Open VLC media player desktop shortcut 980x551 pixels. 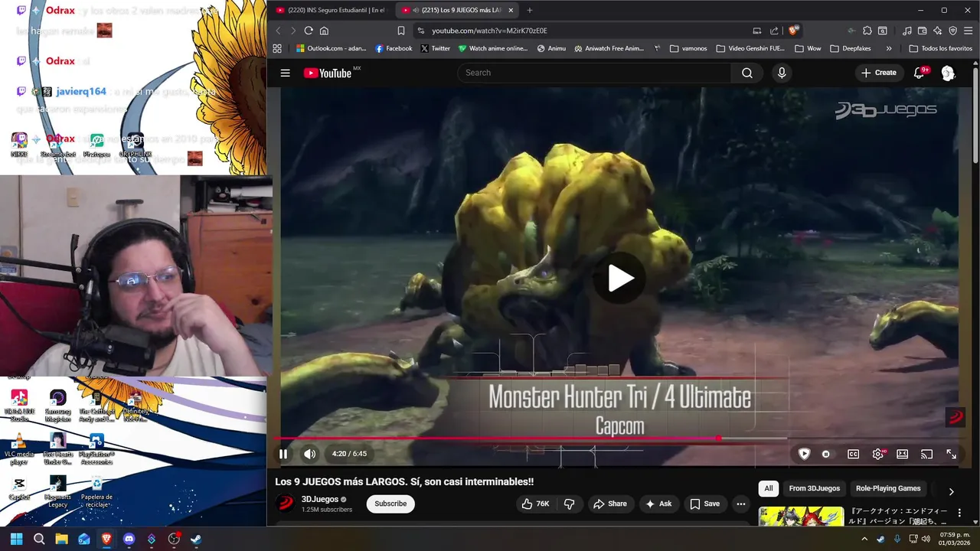[x=19, y=448]
